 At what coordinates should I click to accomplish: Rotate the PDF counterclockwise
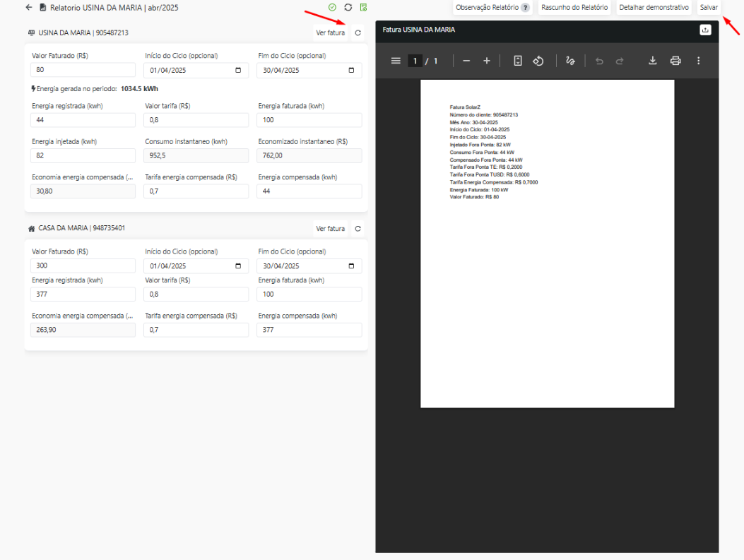pos(538,61)
